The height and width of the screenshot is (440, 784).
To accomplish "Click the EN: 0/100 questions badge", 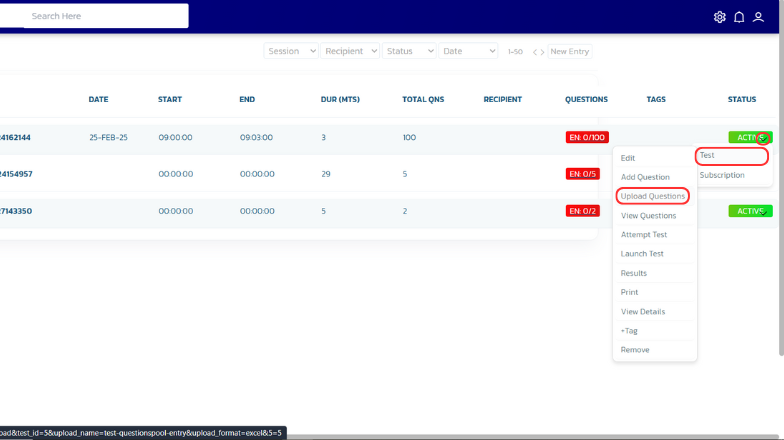I will 587,137.
